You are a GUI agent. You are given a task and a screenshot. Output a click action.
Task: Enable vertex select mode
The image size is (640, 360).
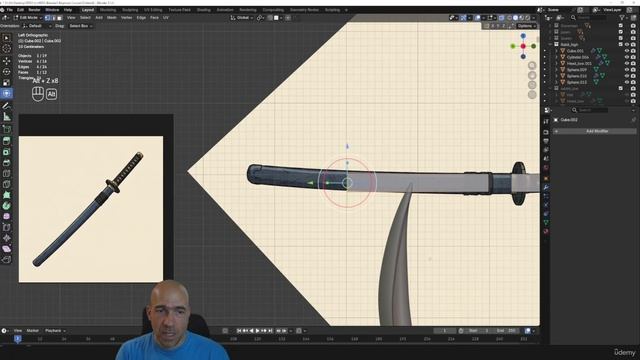click(48, 18)
